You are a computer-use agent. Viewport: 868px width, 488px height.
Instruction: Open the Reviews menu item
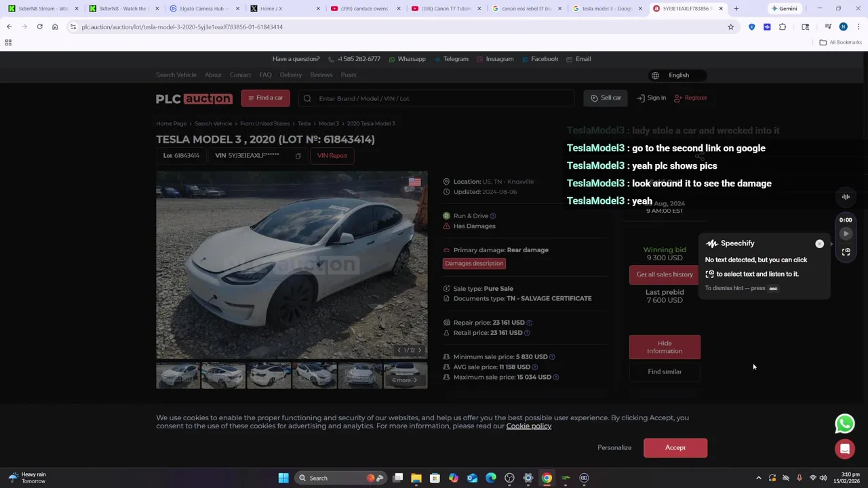321,75
